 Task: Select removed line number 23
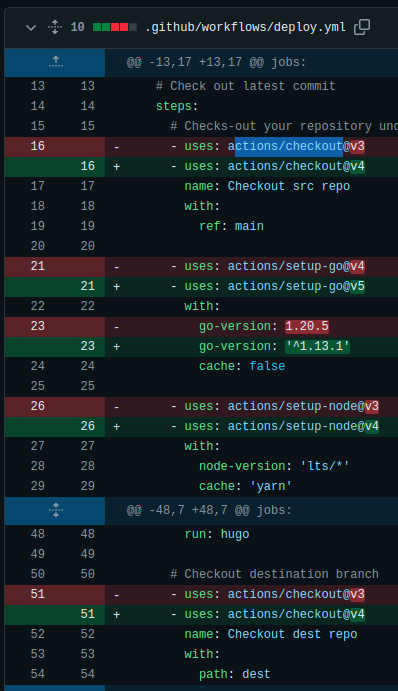point(37,326)
